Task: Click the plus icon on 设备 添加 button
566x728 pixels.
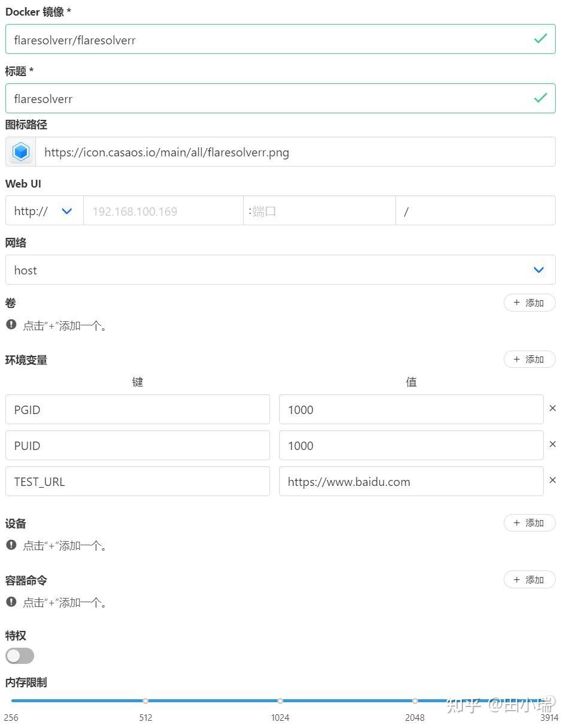Action: pyautogui.click(x=516, y=522)
